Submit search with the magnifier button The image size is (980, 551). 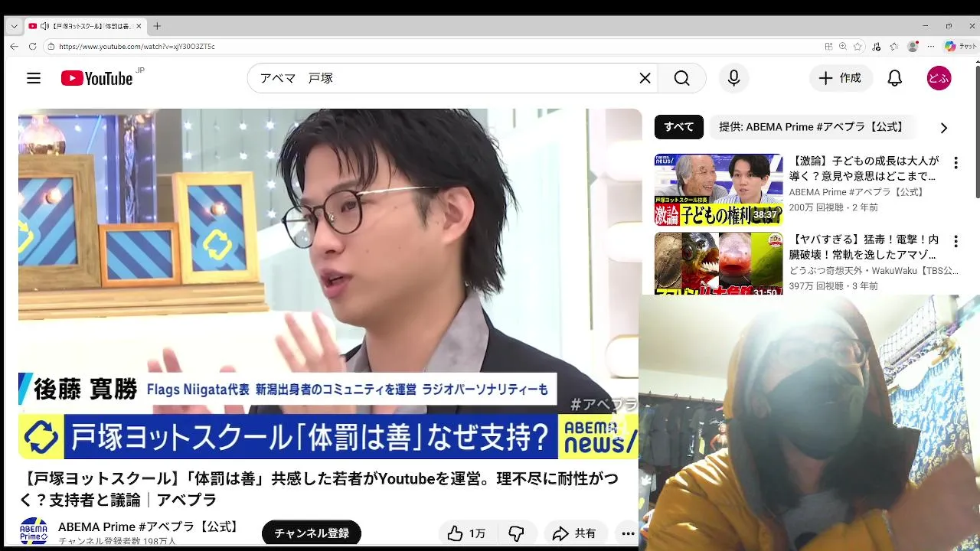[681, 78]
